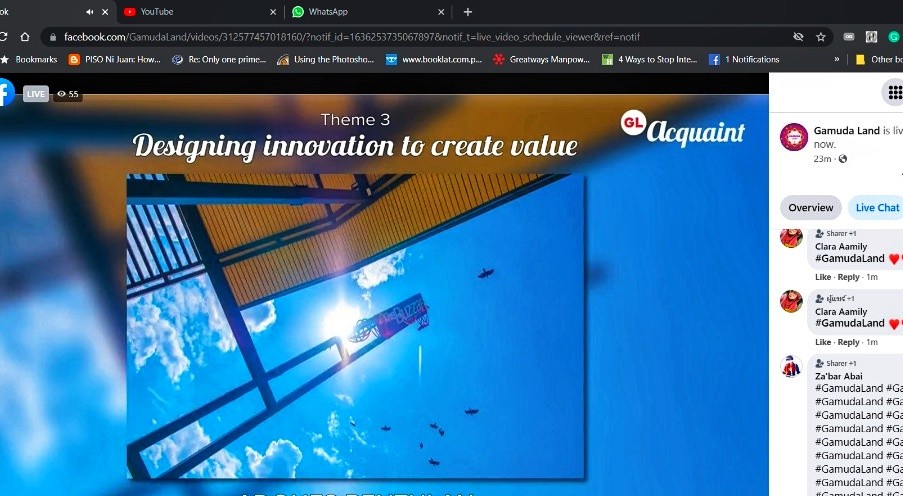This screenshot has width=903, height=496.
Task: Open the 4 Ways to Stop Inte... bookmark
Action: click(x=650, y=59)
